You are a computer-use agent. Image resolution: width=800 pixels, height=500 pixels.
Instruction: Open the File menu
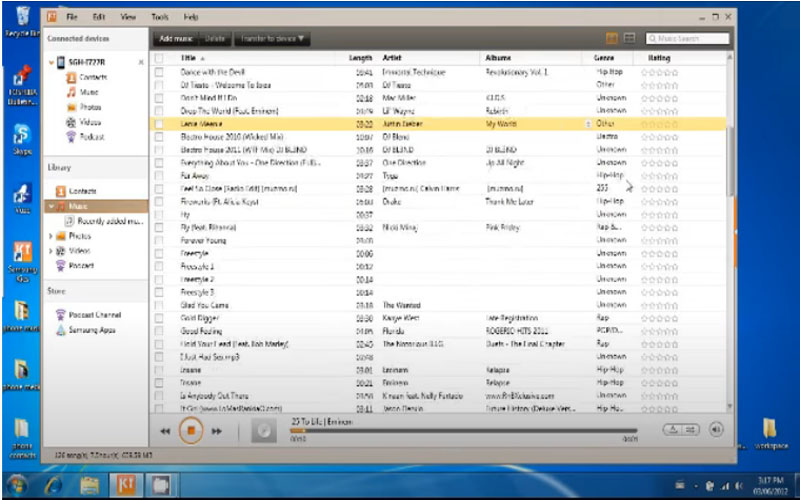(72, 17)
